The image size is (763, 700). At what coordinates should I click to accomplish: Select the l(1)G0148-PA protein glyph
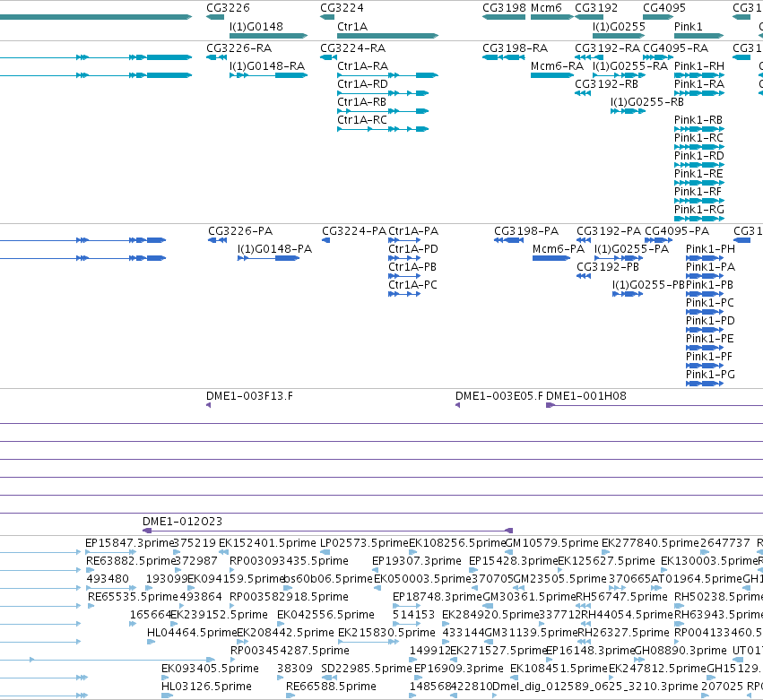268,258
